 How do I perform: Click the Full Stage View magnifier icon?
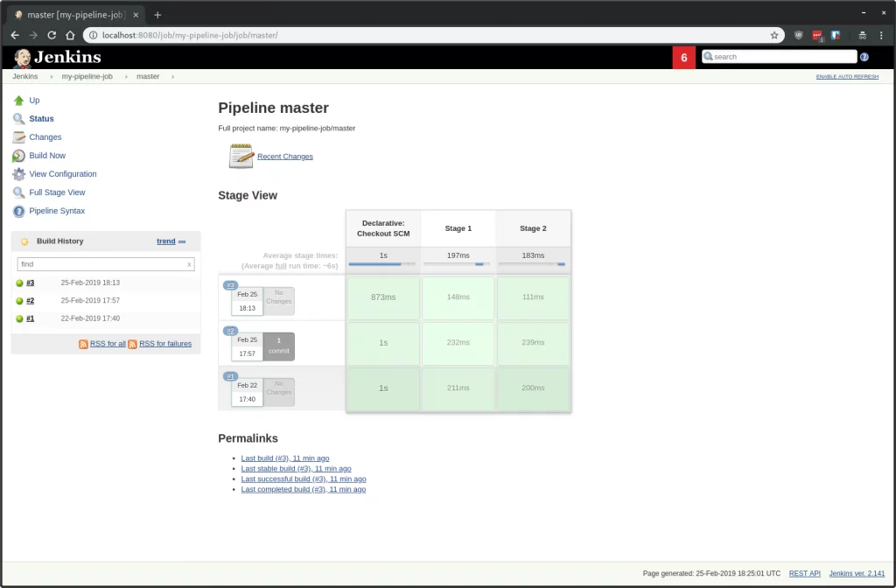19,192
